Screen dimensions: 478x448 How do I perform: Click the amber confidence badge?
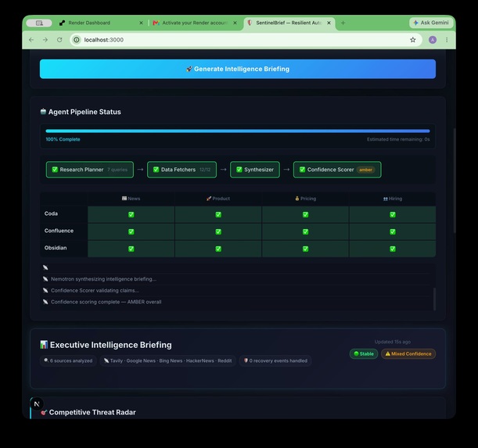[x=365, y=170]
